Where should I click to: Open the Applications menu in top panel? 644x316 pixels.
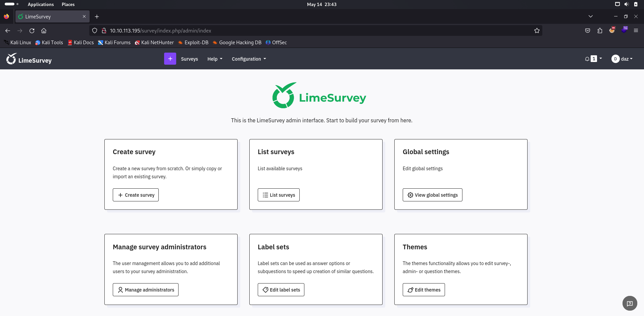[41, 4]
